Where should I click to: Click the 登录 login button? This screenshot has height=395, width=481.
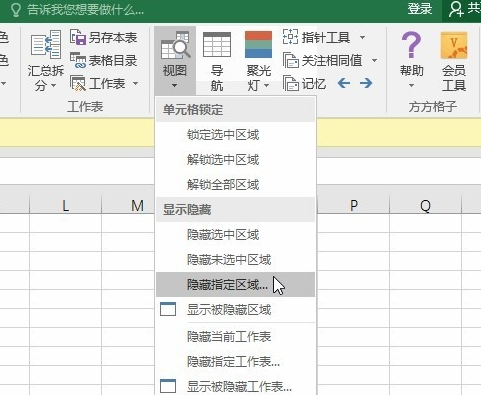[420, 9]
